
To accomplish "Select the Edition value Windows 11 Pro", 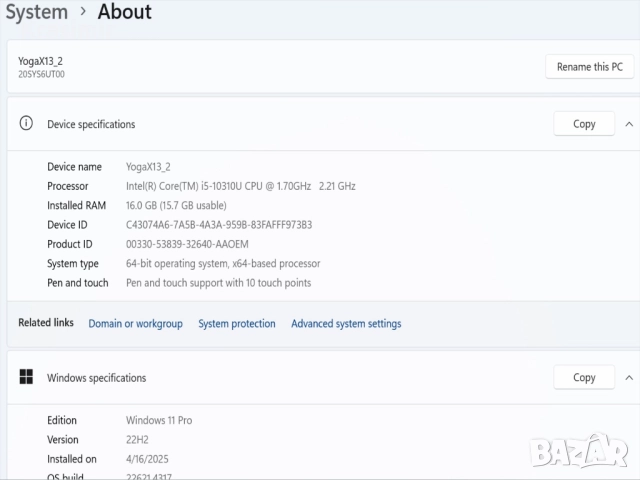I will coord(159,421).
